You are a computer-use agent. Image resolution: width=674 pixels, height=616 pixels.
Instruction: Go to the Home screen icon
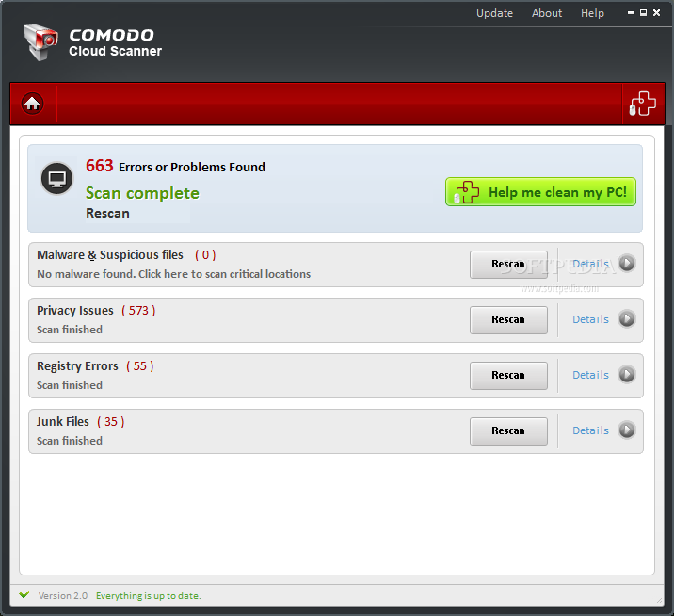(x=32, y=104)
